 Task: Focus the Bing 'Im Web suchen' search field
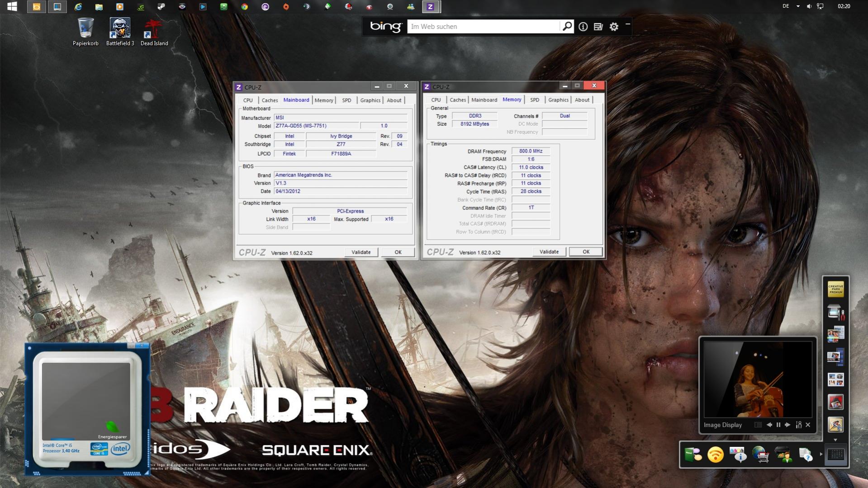click(x=484, y=27)
